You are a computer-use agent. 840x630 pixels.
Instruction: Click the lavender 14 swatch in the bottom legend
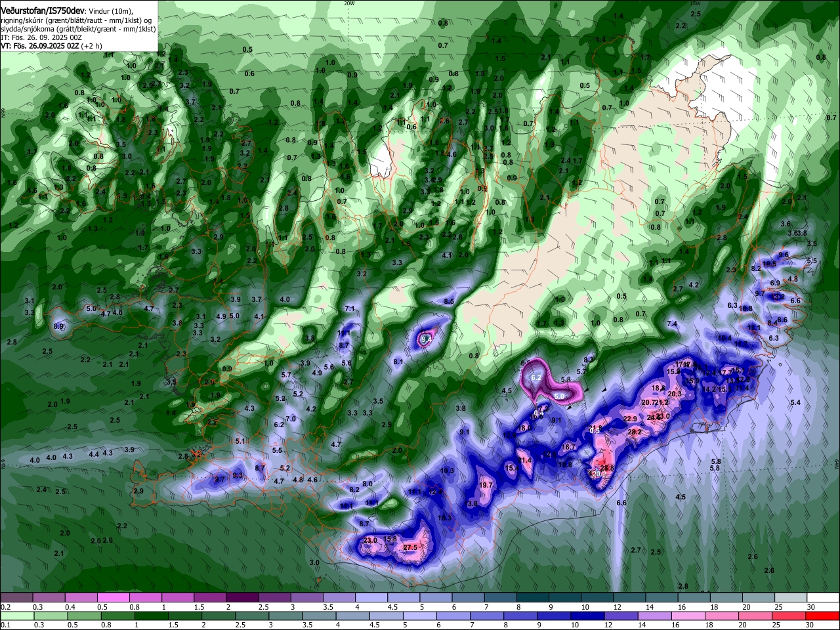coord(656,616)
